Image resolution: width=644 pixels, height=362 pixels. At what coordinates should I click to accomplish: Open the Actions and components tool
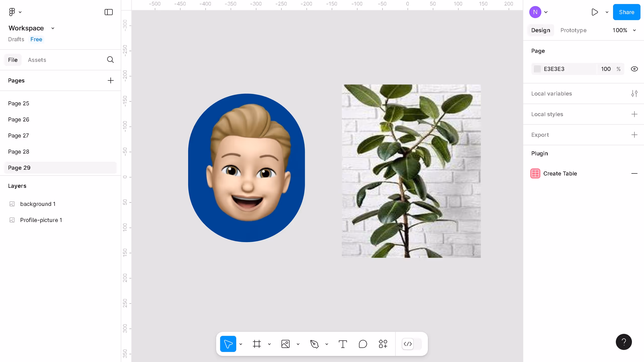[383, 344]
